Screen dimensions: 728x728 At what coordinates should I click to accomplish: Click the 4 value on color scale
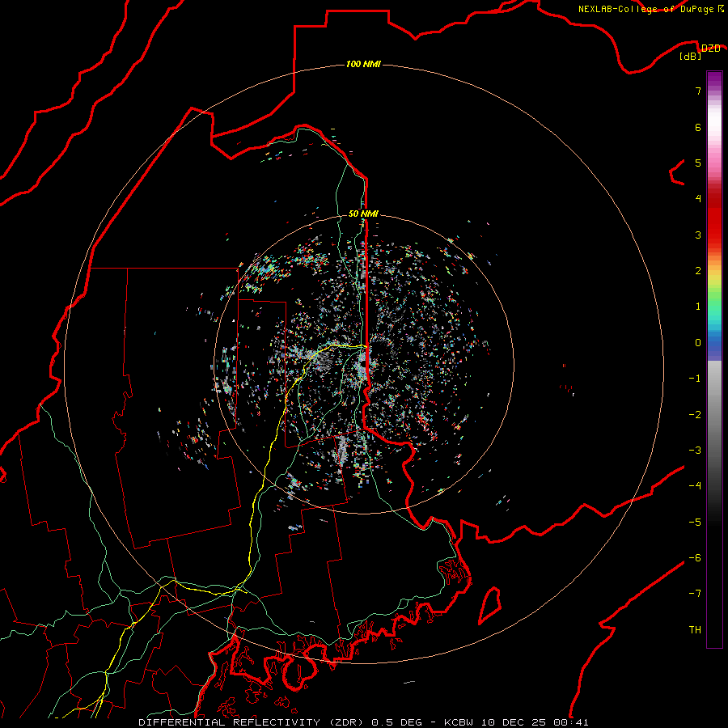[x=698, y=199]
